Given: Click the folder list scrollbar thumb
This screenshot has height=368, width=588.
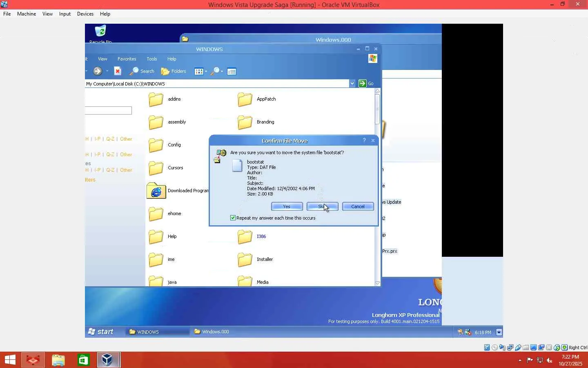Looking at the screenshot, I should click(x=377, y=109).
